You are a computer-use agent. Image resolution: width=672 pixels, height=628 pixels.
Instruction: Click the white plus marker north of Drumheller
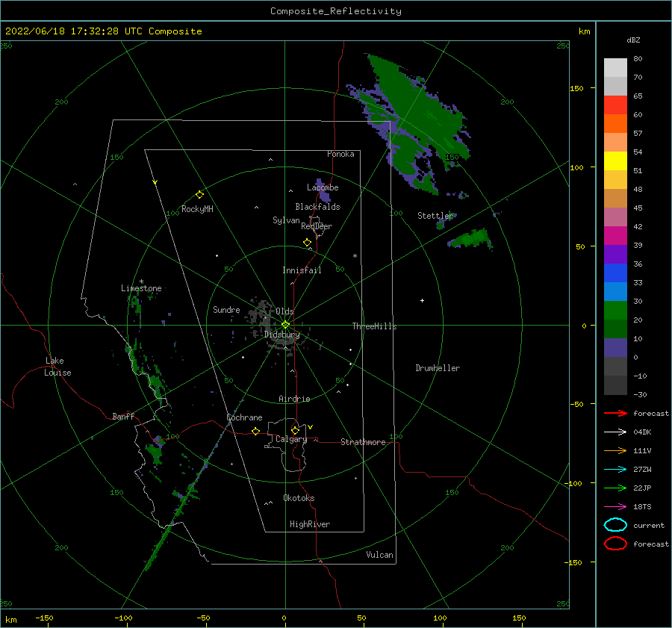[422, 300]
